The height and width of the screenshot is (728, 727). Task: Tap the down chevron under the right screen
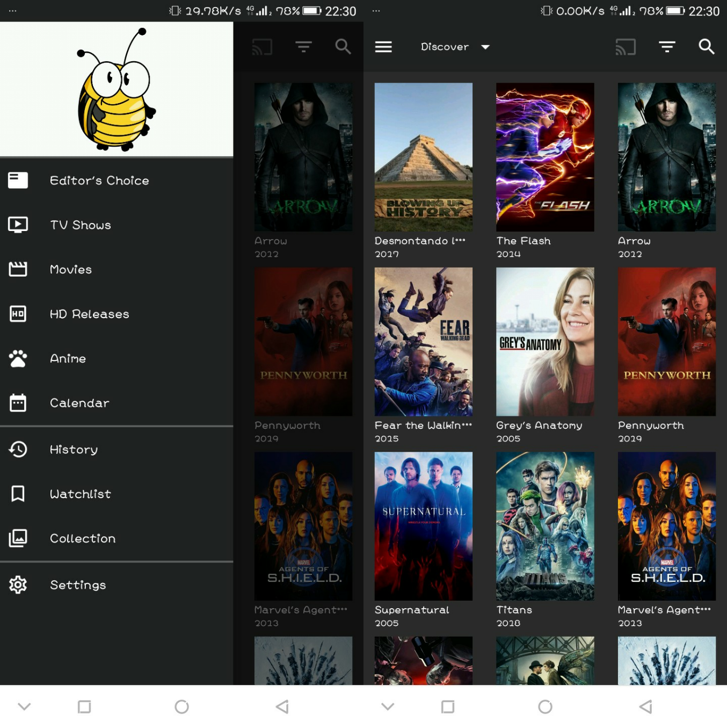click(388, 706)
